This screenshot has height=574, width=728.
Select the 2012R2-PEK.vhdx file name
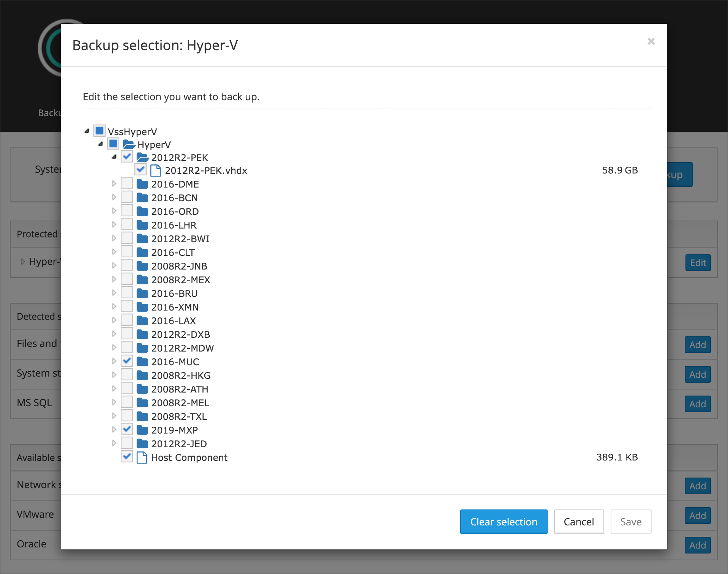point(206,170)
